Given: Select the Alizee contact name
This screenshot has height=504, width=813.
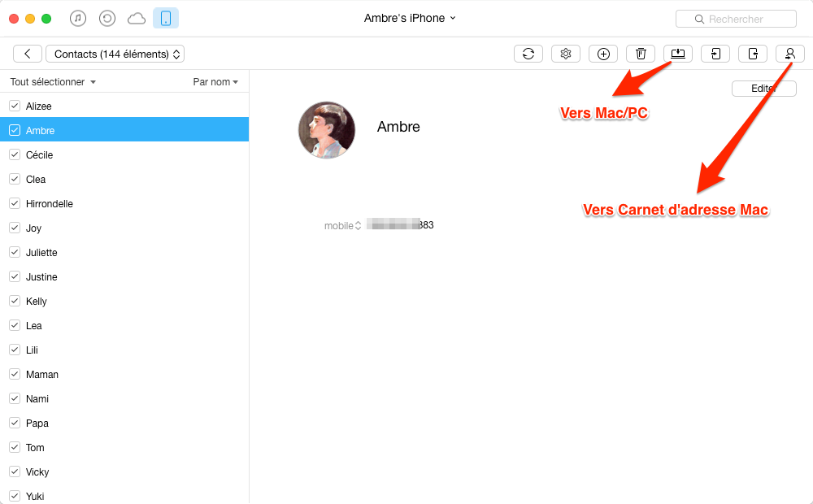Looking at the screenshot, I should pyautogui.click(x=39, y=106).
